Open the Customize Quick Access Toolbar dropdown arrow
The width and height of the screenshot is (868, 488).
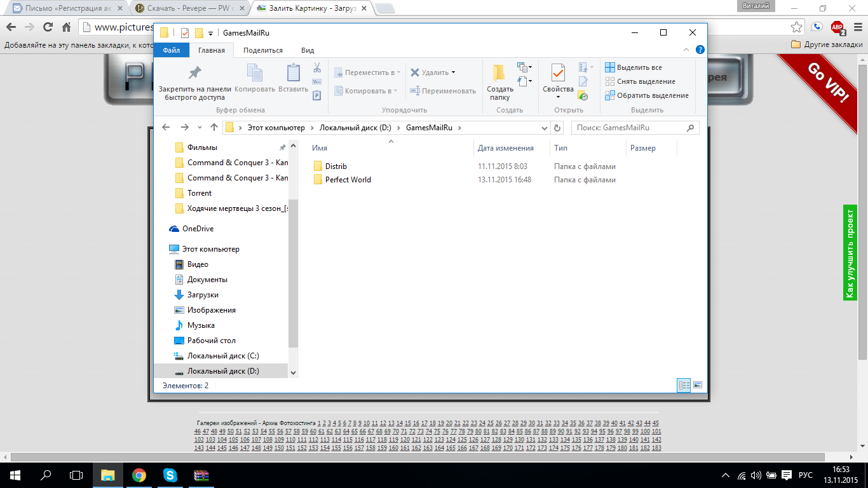(x=210, y=33)
